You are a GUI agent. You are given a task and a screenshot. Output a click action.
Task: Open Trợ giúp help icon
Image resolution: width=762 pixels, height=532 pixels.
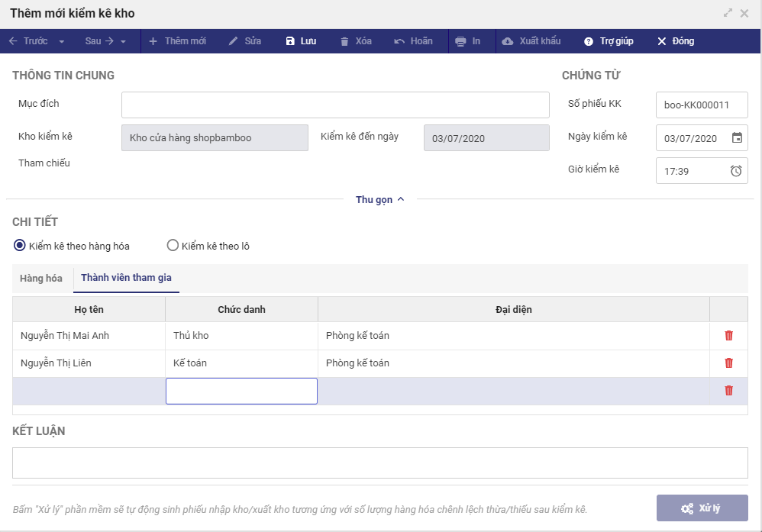(x=589, y=41)
